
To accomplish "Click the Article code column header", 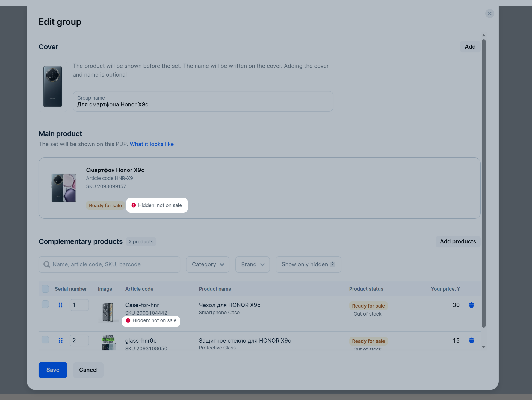I will 139,289.
